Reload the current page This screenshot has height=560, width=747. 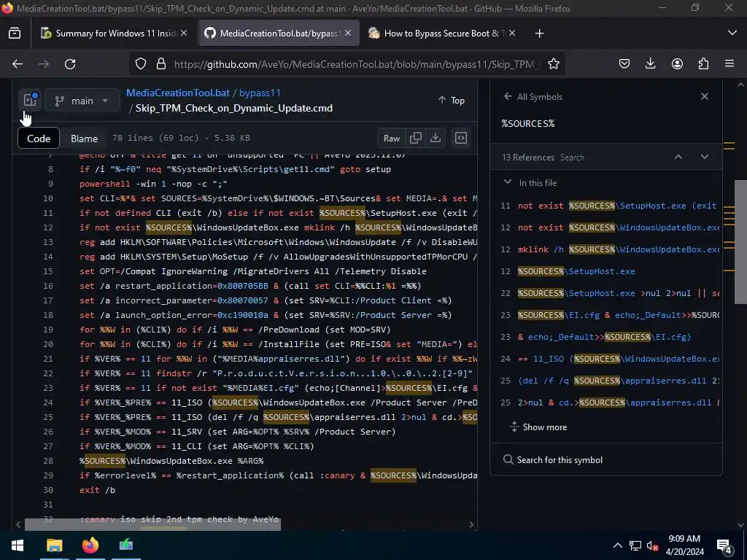point(70,64)
